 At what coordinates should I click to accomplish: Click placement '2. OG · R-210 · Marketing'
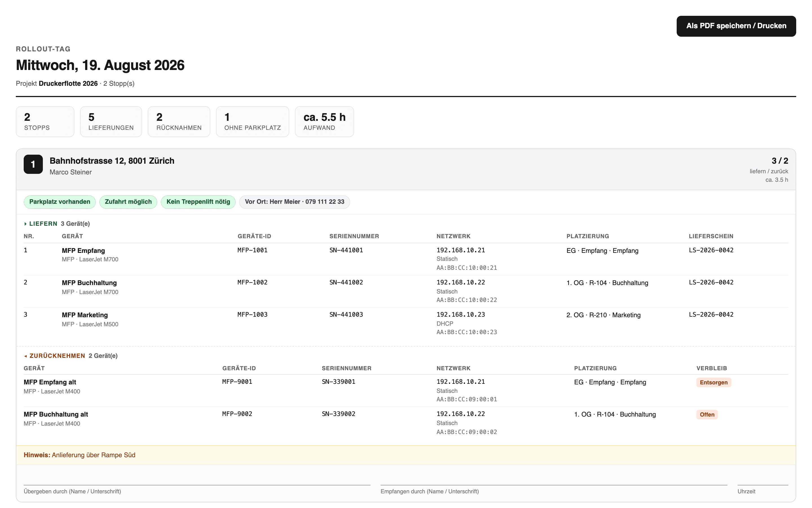click(603, 315)
